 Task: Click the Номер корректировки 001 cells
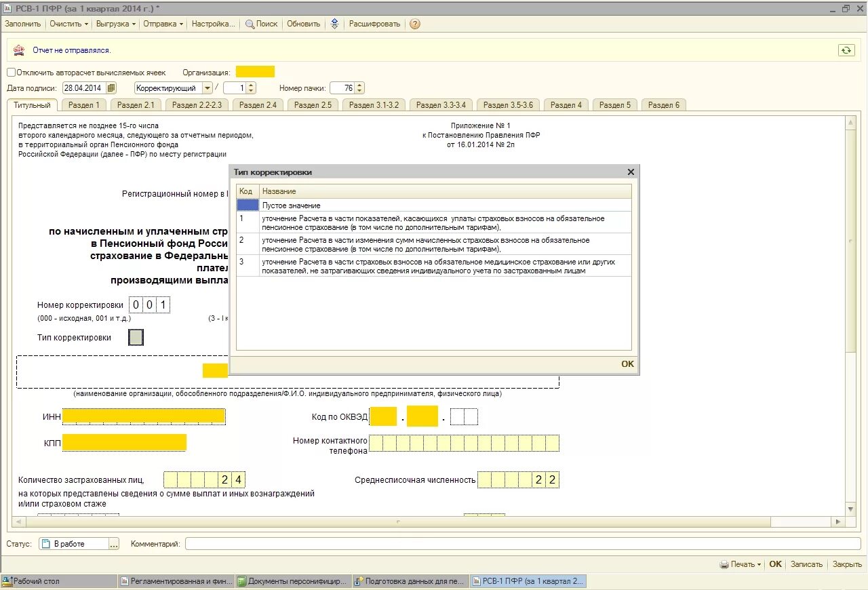pyautogui.click(x=149, y=304)
